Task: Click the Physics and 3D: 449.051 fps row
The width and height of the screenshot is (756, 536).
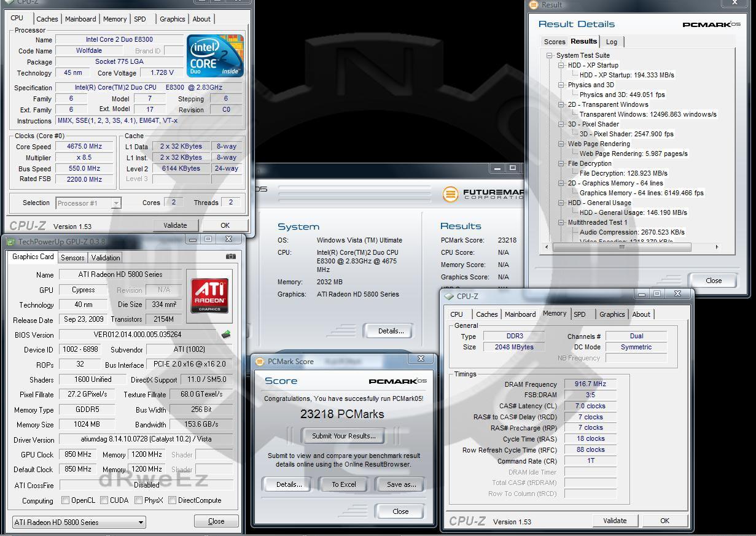Action: [622, 95]
